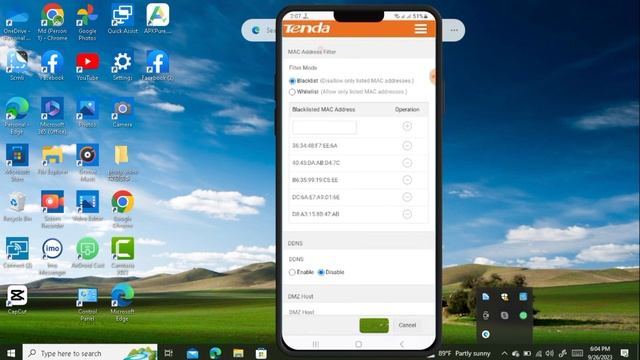This screenshot has height=360, width=640.
Task: Open Quick Assist desktop shortcut
Action: tap(122, 18)
